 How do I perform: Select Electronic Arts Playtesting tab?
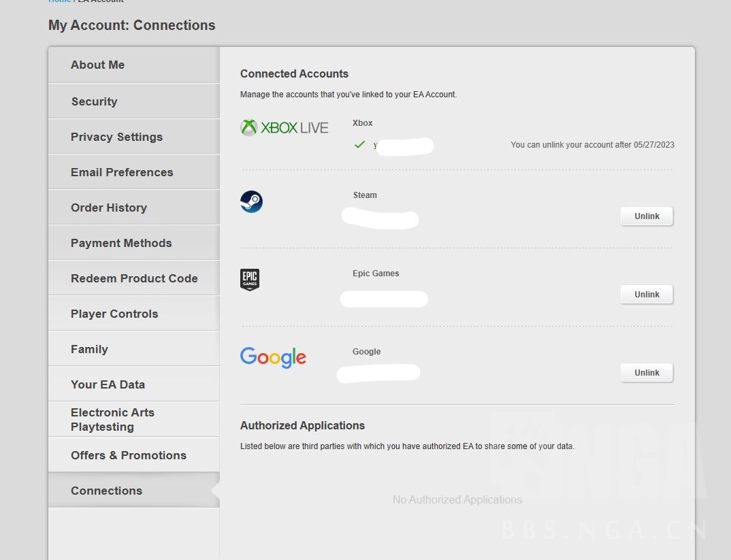click(134, 420)
